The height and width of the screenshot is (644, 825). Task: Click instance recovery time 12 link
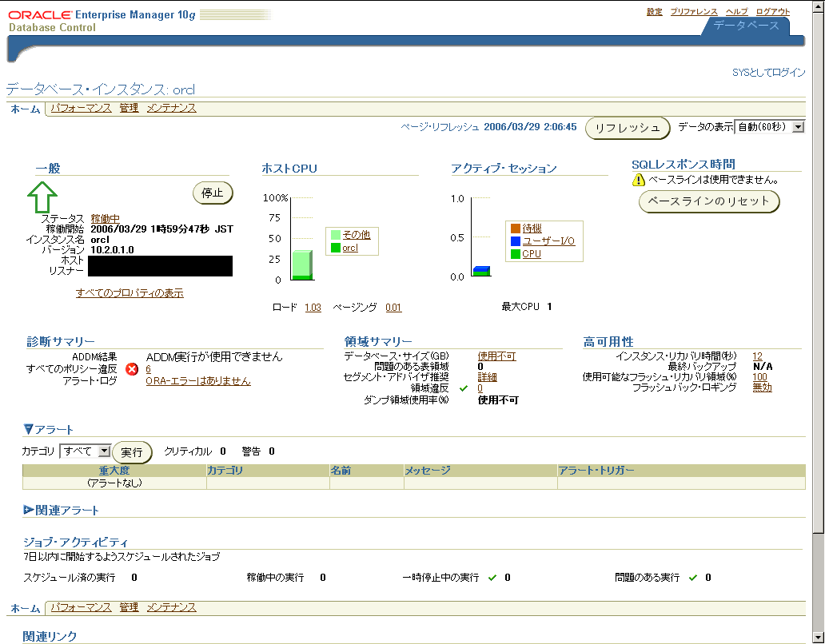[757, 356]
